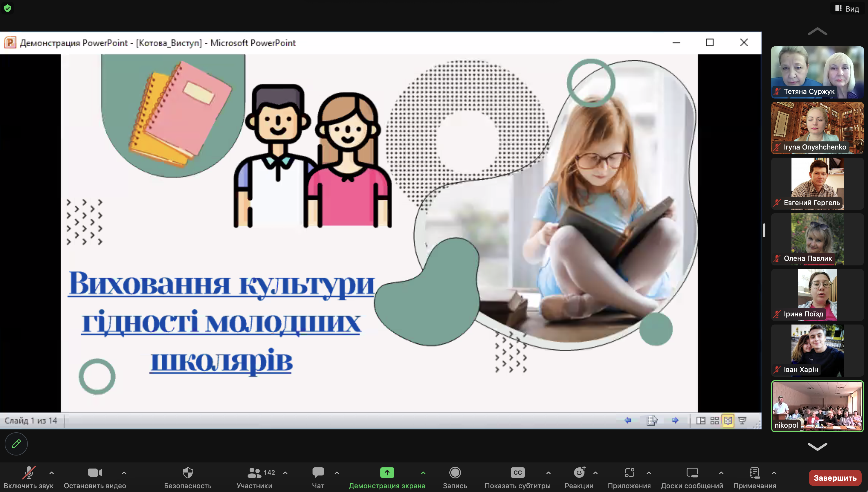Viewport: 868px width, 492px height.
Task: Maximize the PowerPoint presentation window
Action: pyautogui.click(x=710, y=43)
